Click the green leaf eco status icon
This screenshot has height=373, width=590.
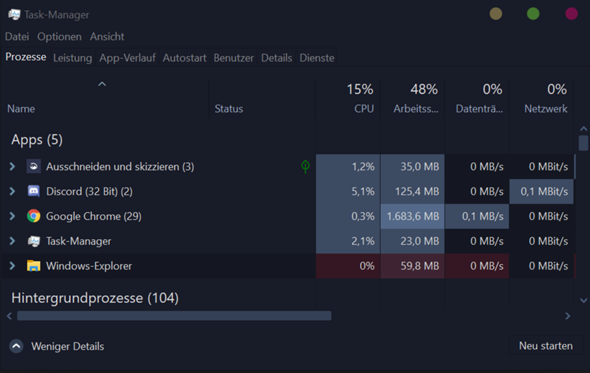(x=305, y=166)
